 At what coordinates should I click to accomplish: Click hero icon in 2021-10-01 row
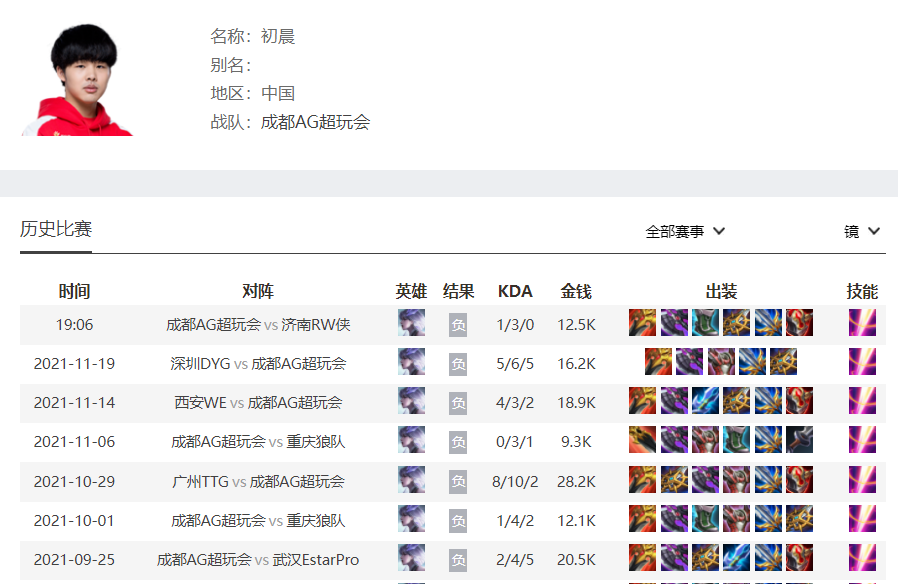coord(411,518)
